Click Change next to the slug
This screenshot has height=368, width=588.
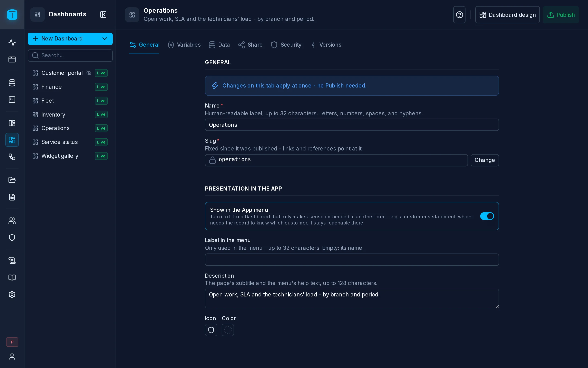[x=485, y=160]
